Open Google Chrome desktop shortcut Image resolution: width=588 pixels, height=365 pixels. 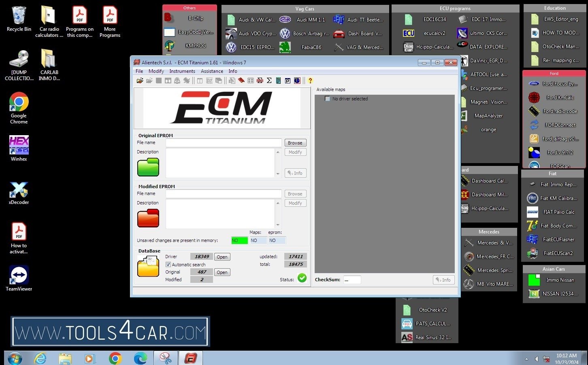19,108
